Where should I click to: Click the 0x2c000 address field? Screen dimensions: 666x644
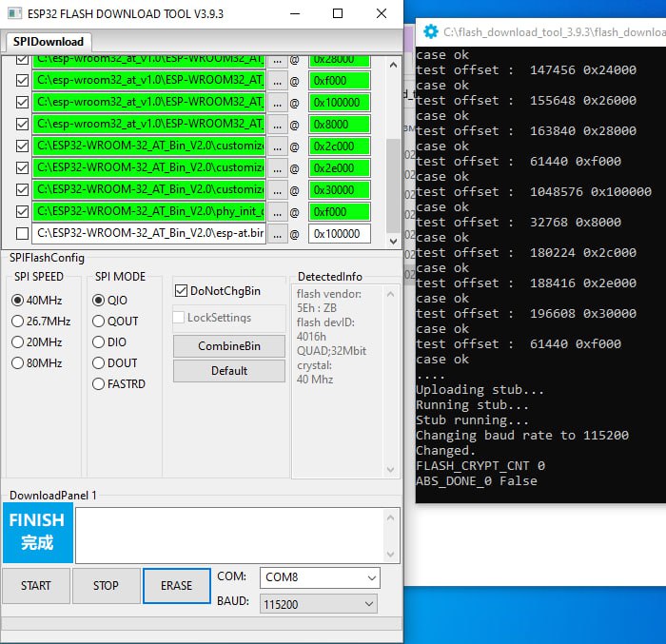pos(340,146)
